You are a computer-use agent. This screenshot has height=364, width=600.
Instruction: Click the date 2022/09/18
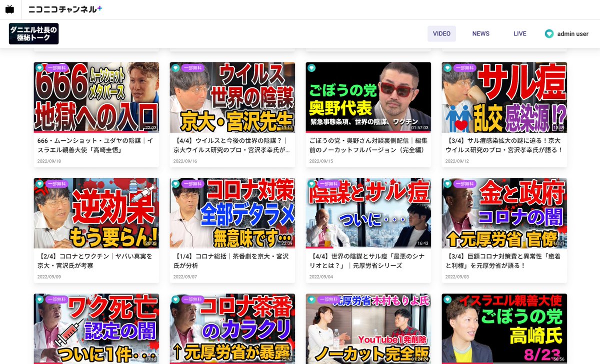point(49,161)
